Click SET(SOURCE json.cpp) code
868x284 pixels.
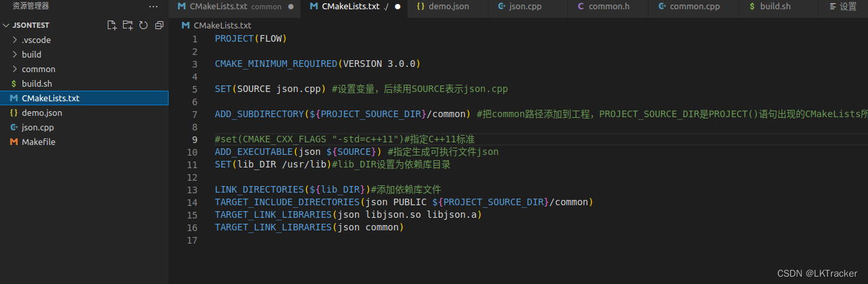[x=270, y=89]
